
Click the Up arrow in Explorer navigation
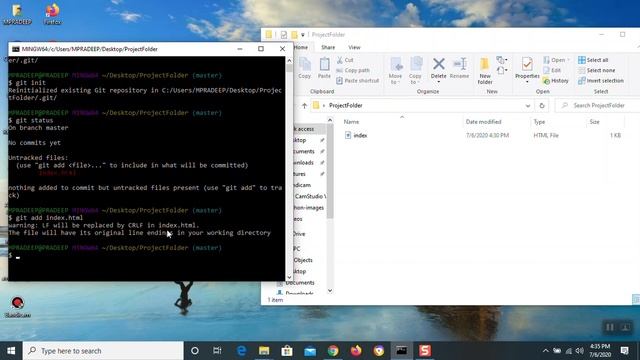tap(304, 106)
